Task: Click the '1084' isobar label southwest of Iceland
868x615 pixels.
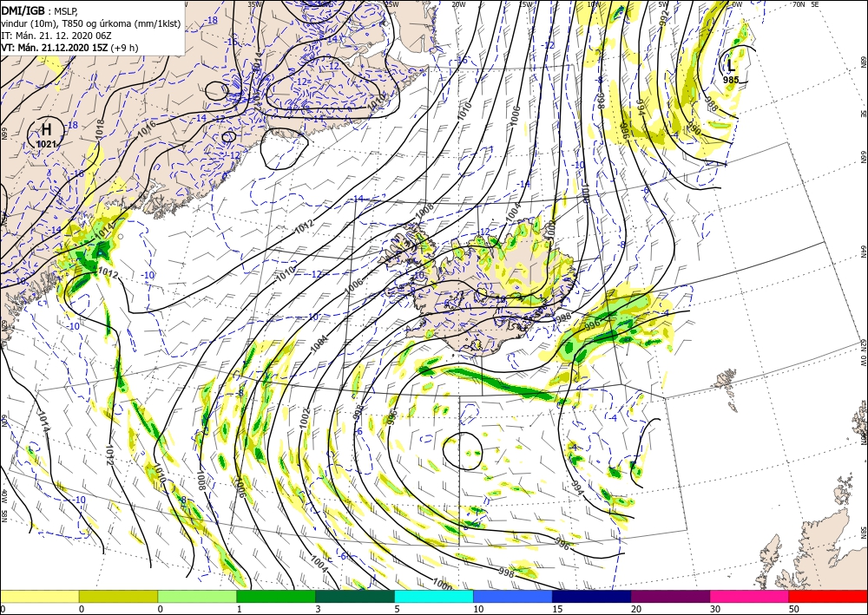Action: [x=319, y=344]
